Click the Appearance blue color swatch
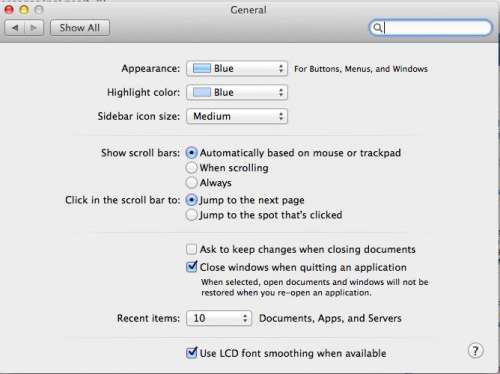The height and width of the screenshot is (374, 500). pyautogui.click(x=202, y=68)
